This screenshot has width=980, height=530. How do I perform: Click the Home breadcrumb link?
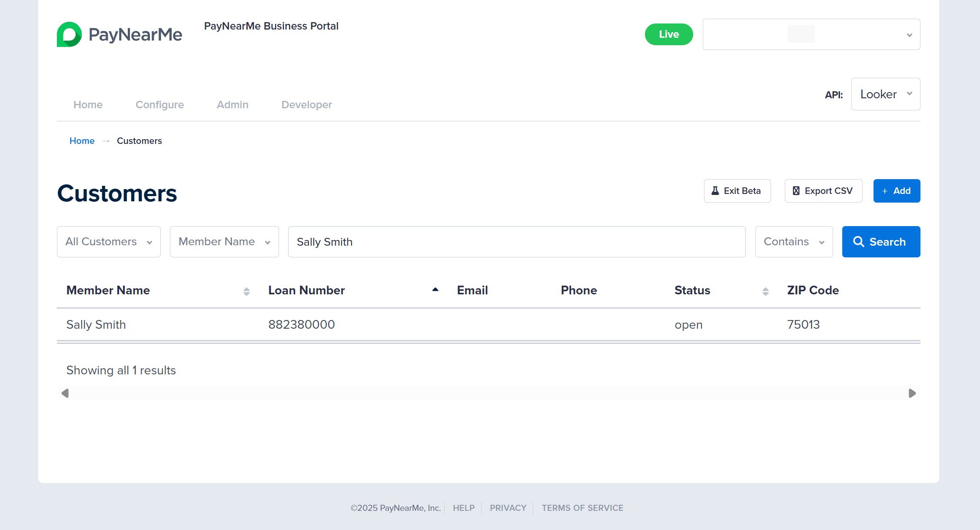(x=82, y=141)
